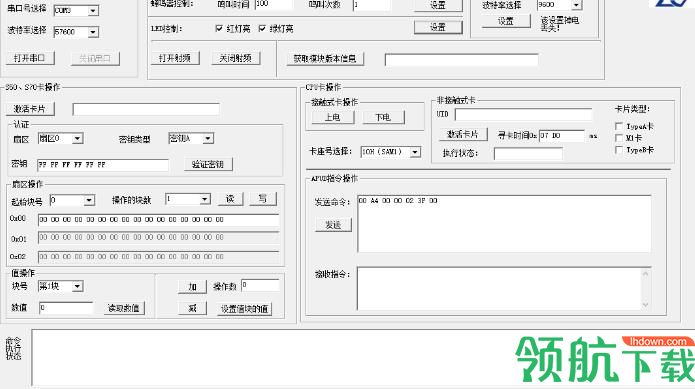Image resolution: width=695 pixels, height=389 pixels.
Task: Click the 鸣叫时间 input field showing 100
Action: (273, 4)
